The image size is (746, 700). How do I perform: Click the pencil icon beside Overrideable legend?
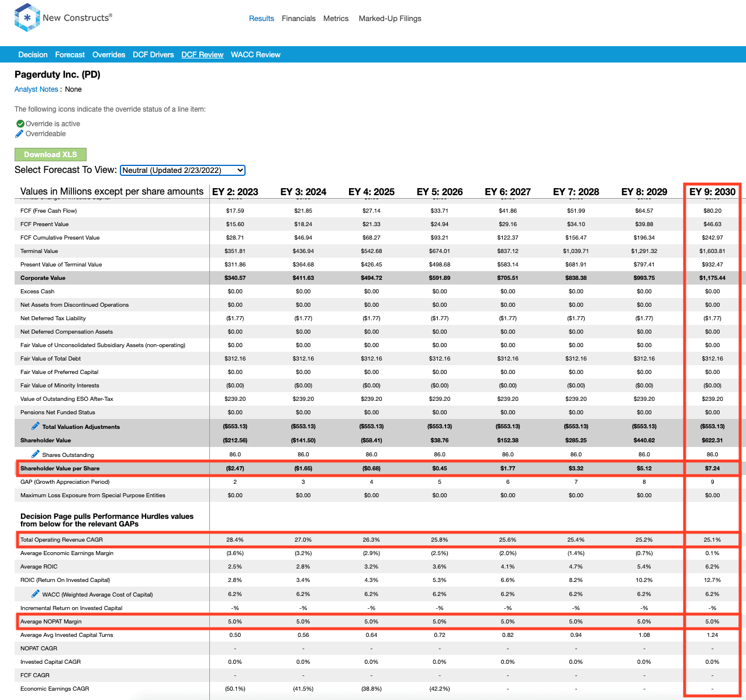[19, 134]
